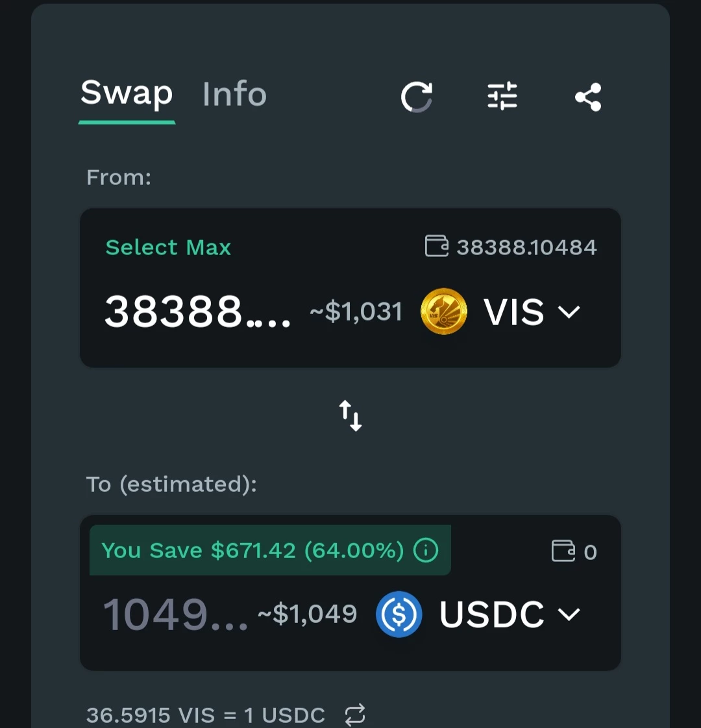Click Select Max link
Image resolution: width=701 pixels, height=728 pixels.
point(168,247)
